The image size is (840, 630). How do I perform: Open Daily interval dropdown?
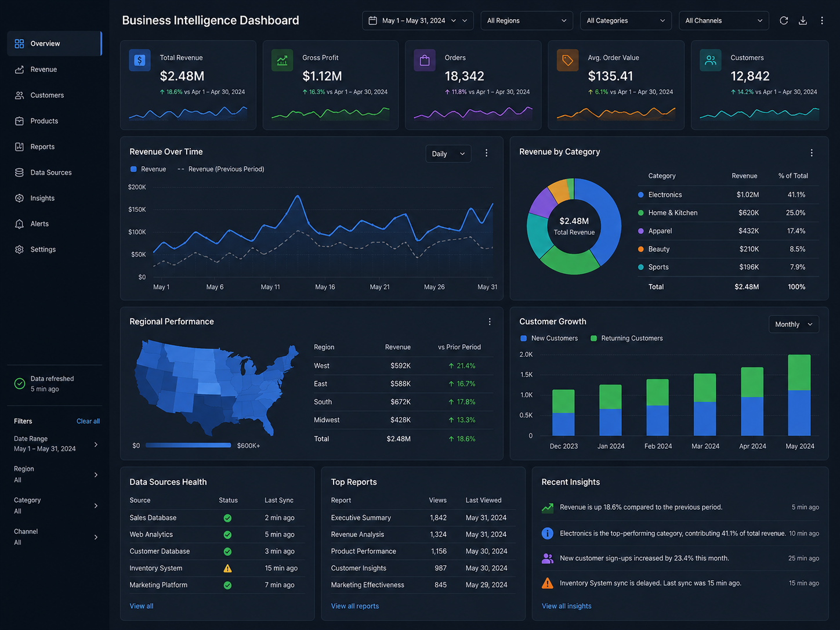[448, 154]
